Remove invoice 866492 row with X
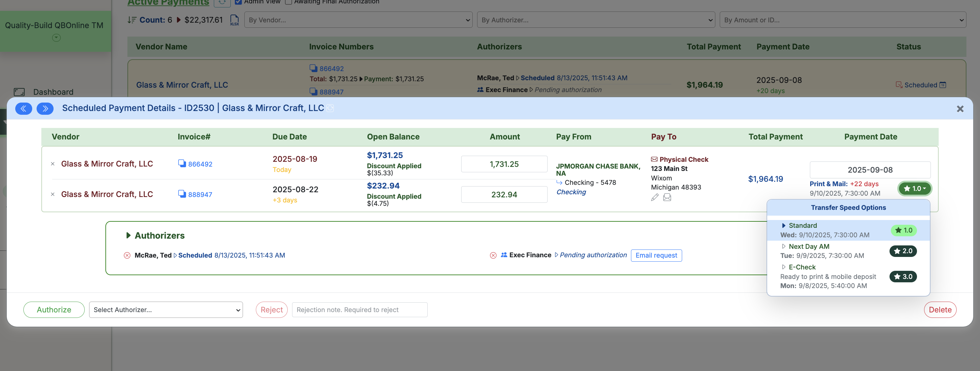 pyautogui.click(x=53, y=164)
